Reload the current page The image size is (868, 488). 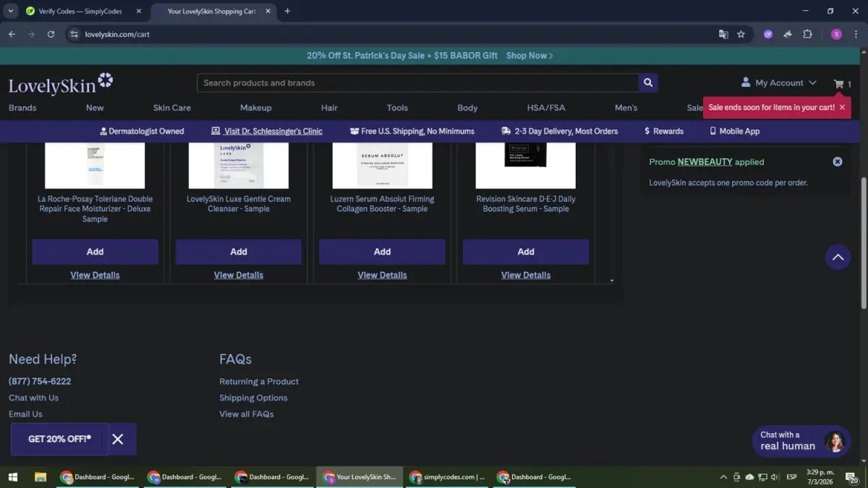[x=51, y=34]
